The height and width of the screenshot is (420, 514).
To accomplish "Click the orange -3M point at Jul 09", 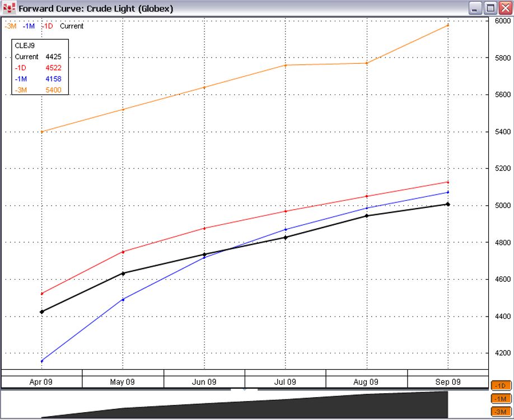I will tap(286, 65).
